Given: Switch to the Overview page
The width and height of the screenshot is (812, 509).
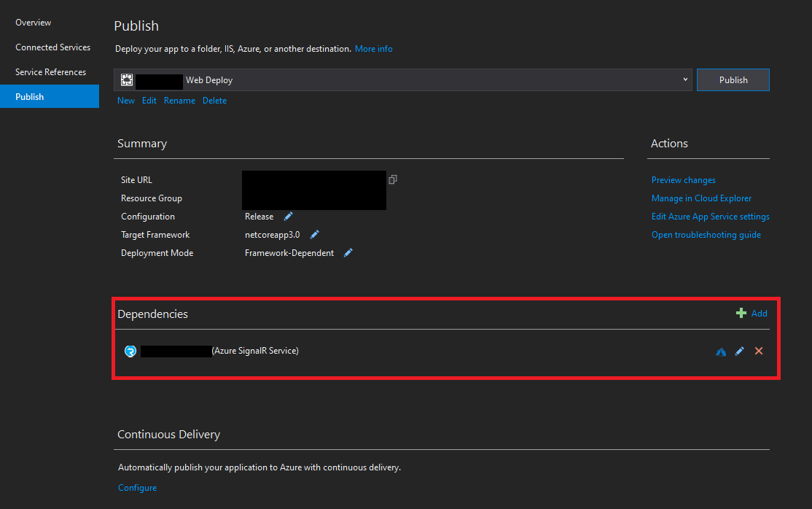Looking at the screenshot, I should pyautogui.click(x=33, y=23).
